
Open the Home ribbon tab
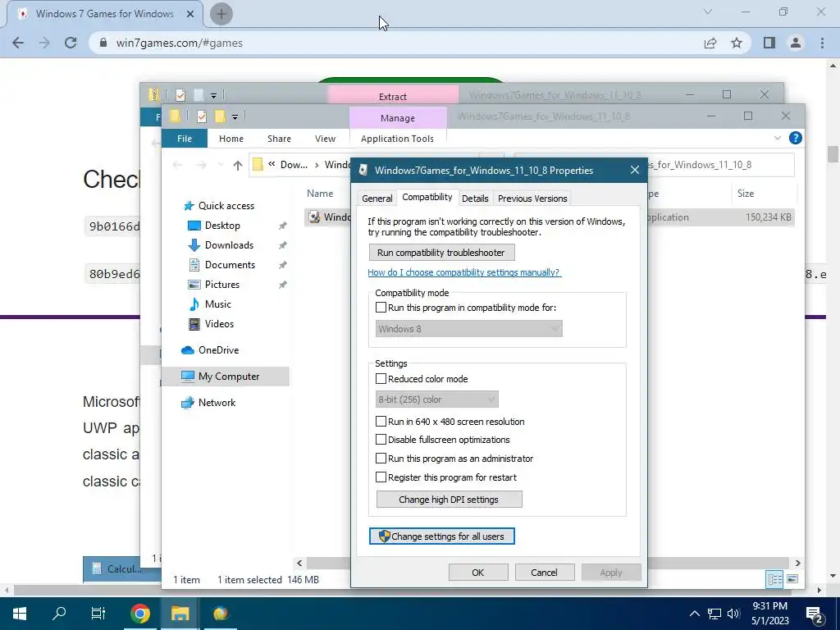tap(231, 138)
